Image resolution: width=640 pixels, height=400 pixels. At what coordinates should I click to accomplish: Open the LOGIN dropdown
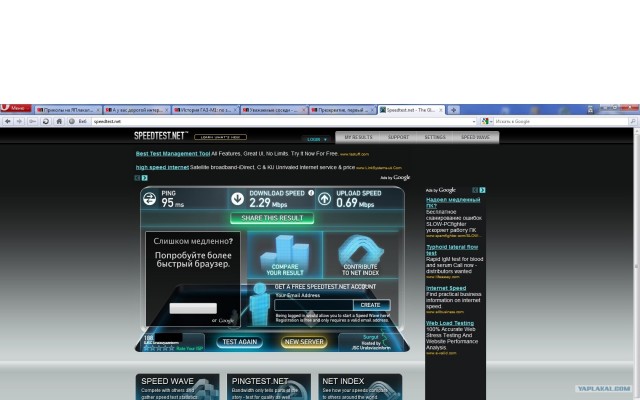point(317,139)
